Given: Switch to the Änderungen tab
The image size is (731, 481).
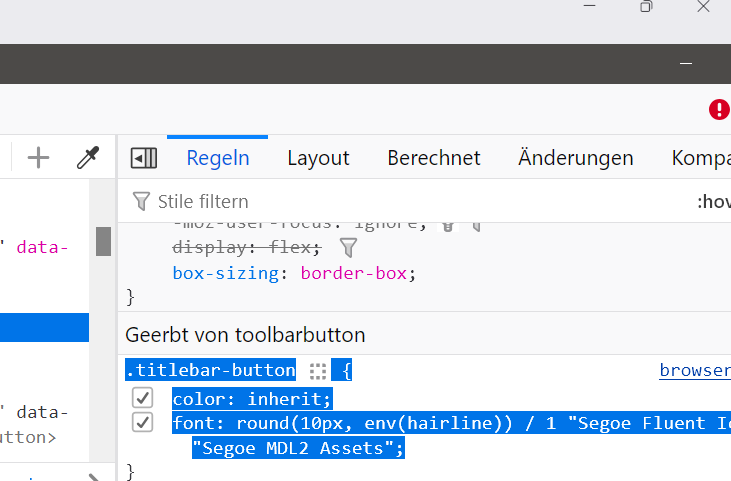Looking at the screenshot, I should [576, 158].
